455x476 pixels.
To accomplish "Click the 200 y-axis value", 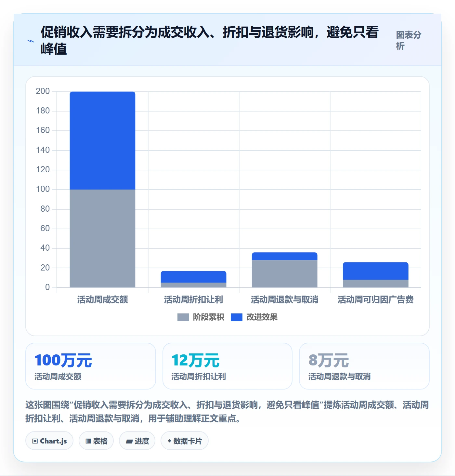I will pyautogui.click(x=43, y=91).
